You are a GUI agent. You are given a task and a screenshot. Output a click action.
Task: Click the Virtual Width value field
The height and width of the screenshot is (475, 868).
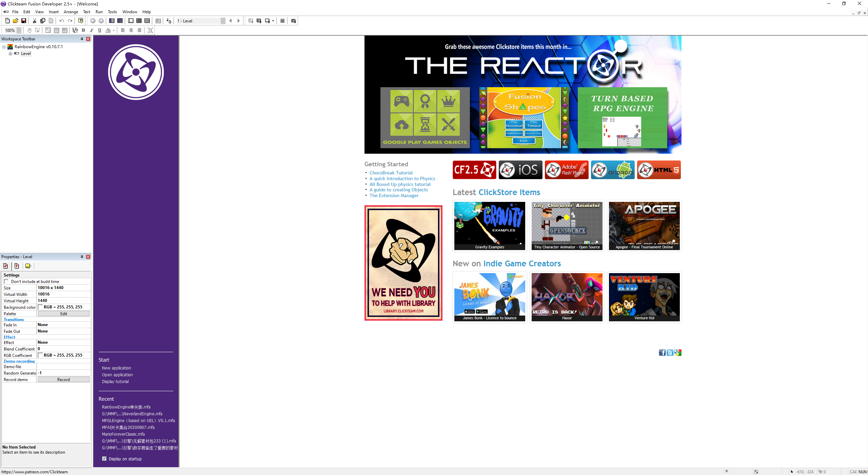[63, 294]
